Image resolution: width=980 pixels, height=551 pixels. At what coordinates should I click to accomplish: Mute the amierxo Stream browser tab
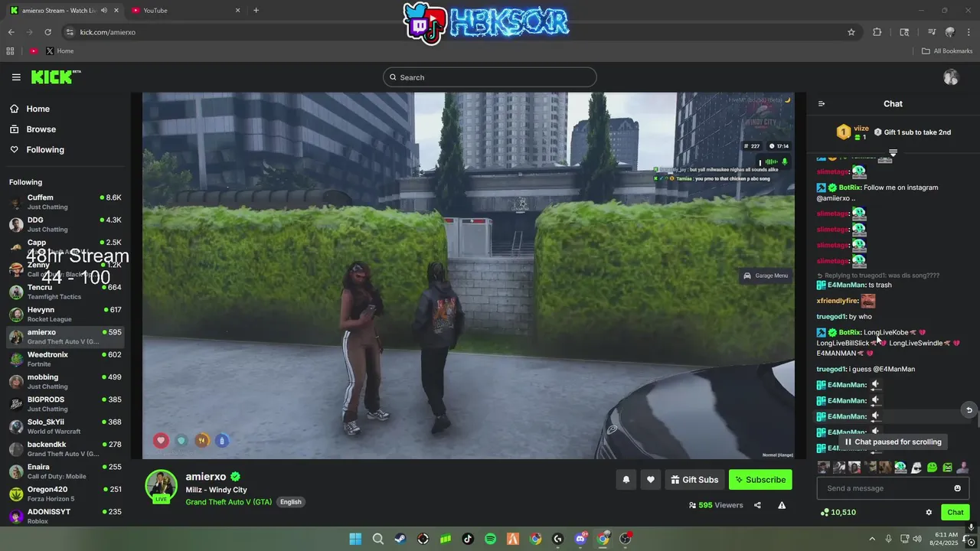click(103, 10)
